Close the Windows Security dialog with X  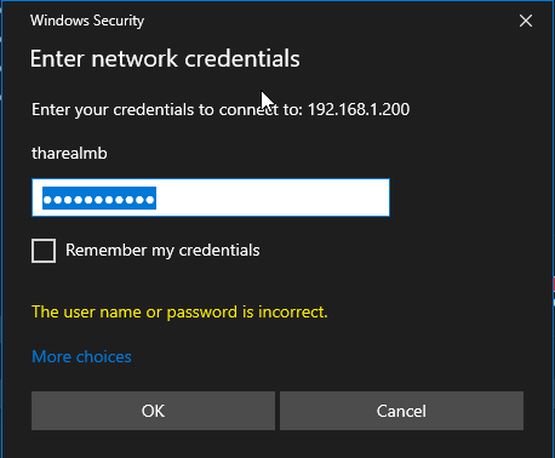[526, 21]
